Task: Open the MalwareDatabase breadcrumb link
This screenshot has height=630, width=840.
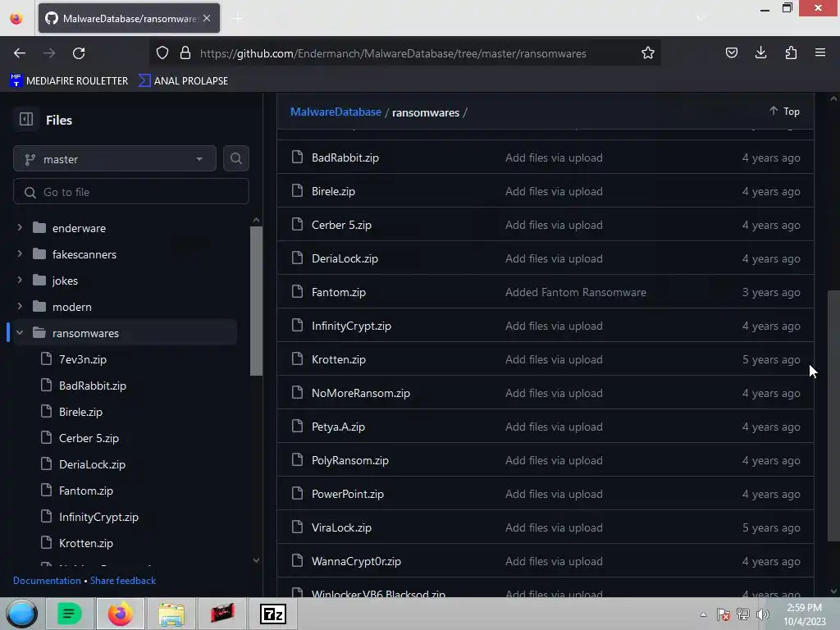Action: pos(336,112)
